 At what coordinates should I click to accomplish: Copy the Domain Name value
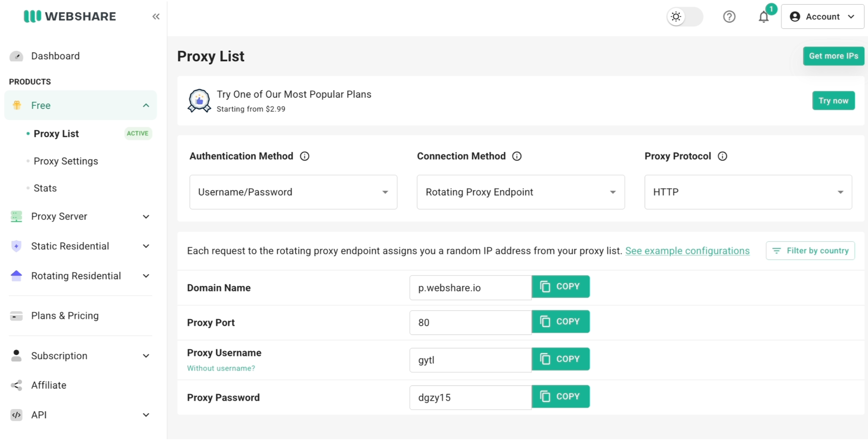click(561, 287)
